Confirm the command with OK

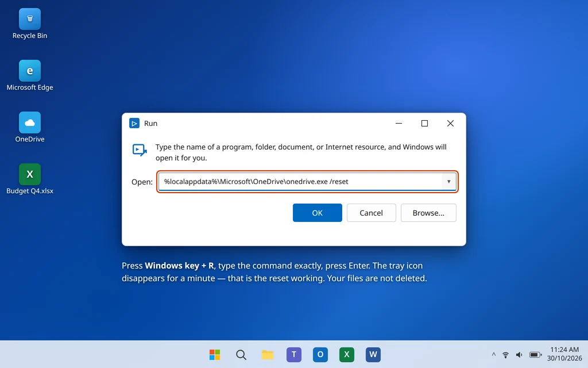[317, 213]
